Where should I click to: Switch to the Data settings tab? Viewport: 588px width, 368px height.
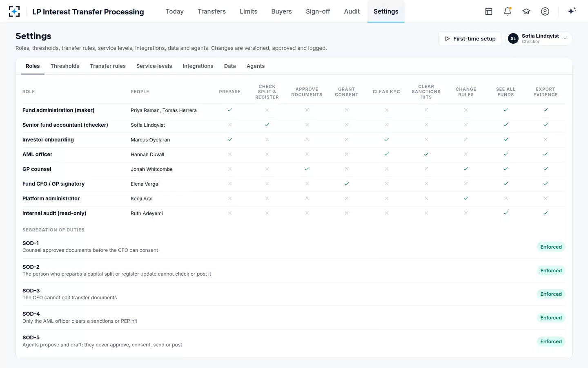[x=230, y=66]
